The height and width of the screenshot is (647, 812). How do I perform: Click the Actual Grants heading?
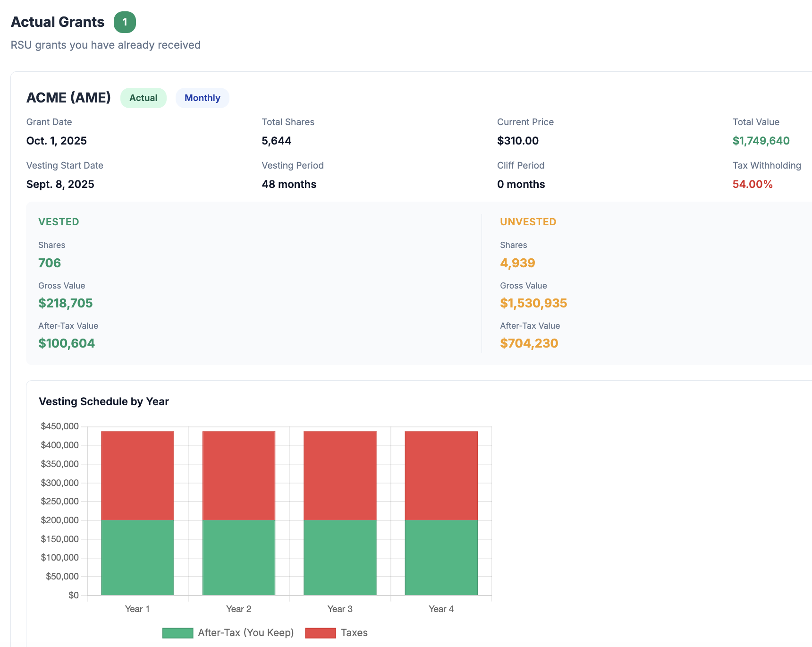tap(58, 22)
